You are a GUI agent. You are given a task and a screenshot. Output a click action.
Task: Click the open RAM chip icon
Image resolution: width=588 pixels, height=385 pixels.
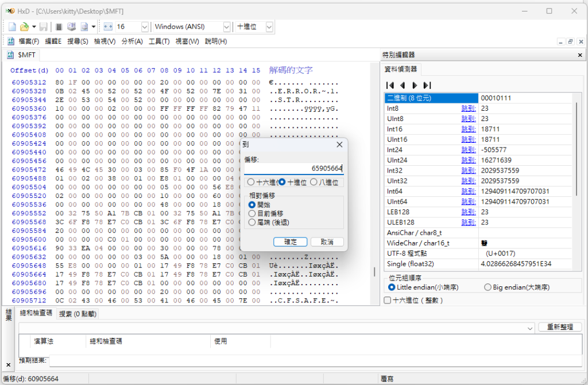point(59,26)
